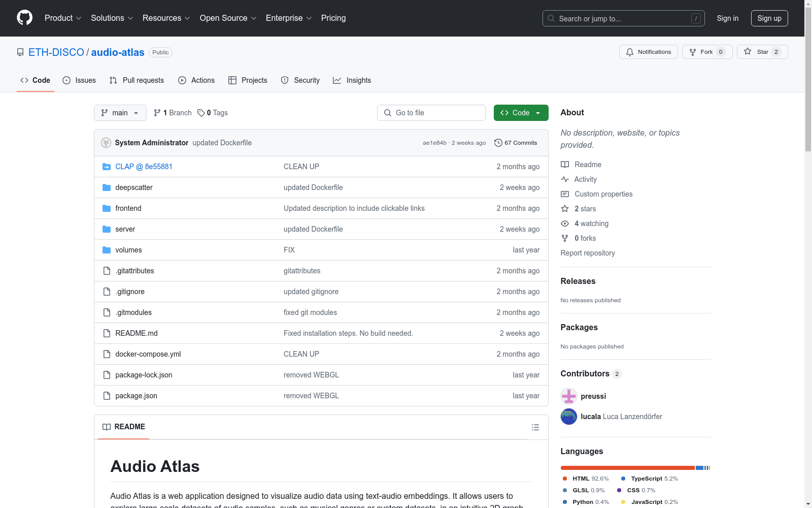812x508 pixels.
Task: Click the Star icon
Action: [x=748, y=51]
